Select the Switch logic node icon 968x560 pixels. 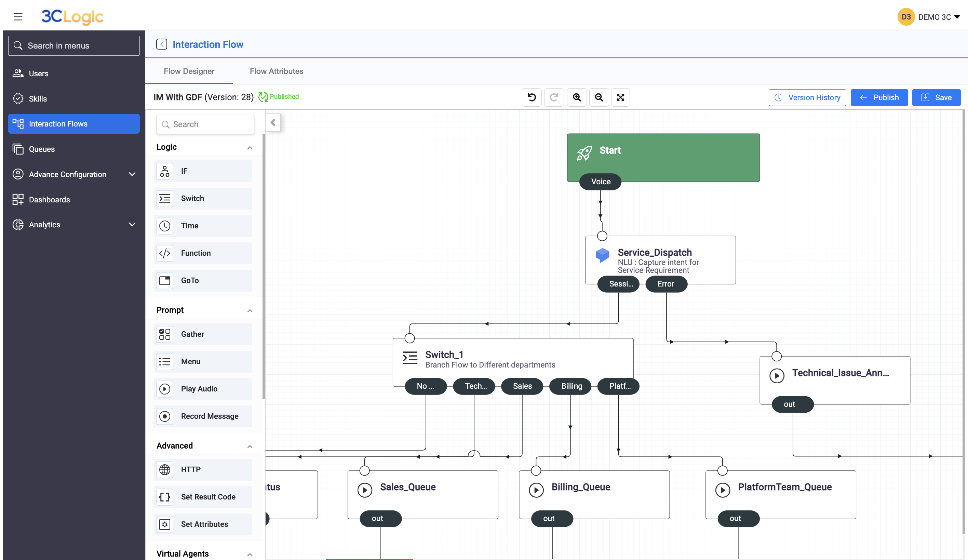[166, 199]
